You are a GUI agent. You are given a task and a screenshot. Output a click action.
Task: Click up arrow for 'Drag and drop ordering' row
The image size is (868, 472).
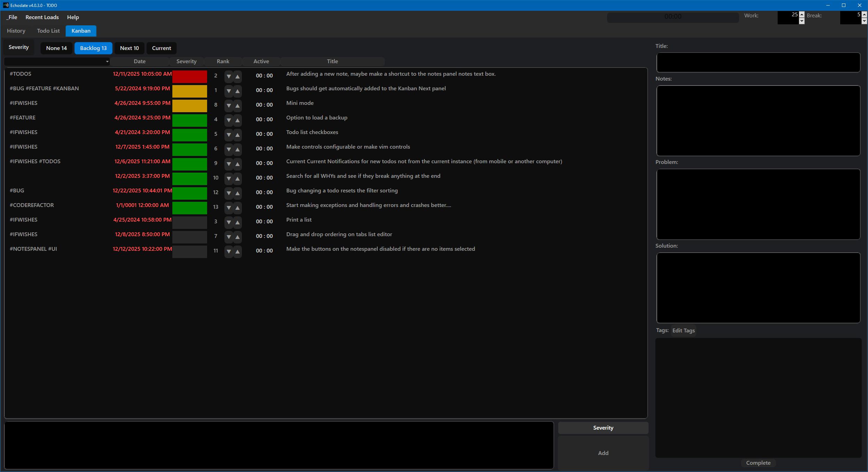coord(237,237)
